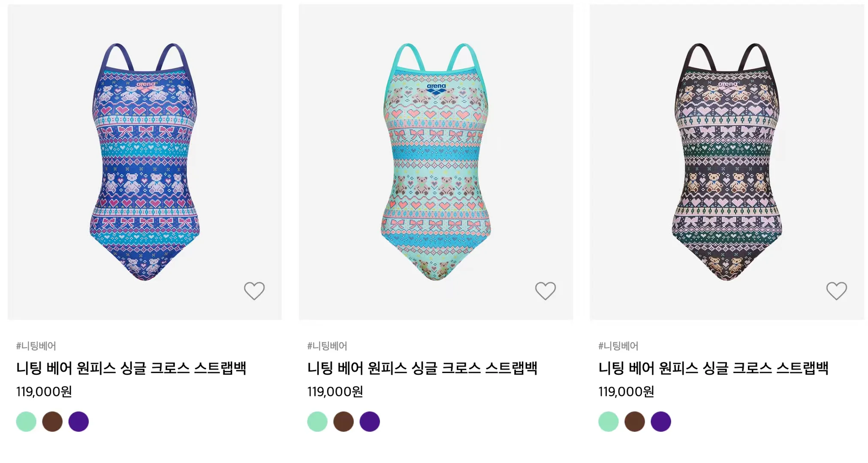Favorite the black swimsuit with heart icon
Screen dimensions: 868x463
point(836,291)
